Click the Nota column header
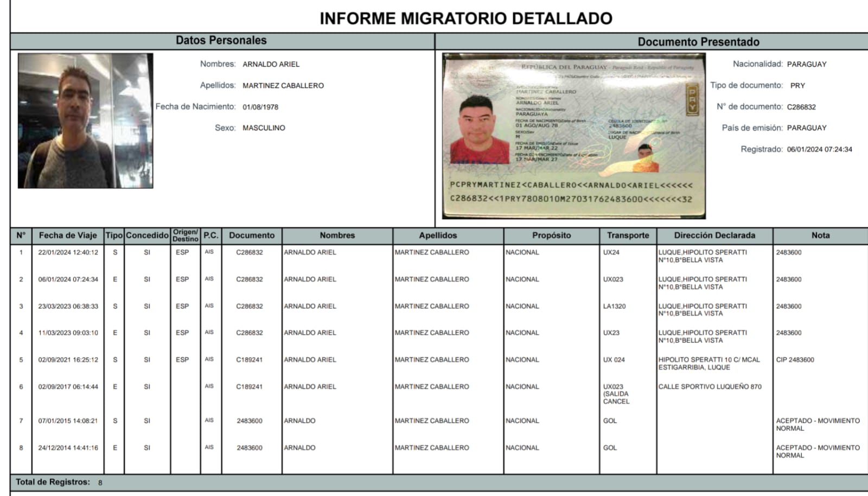This screenshot has height=496, width=868. (821, 236)
